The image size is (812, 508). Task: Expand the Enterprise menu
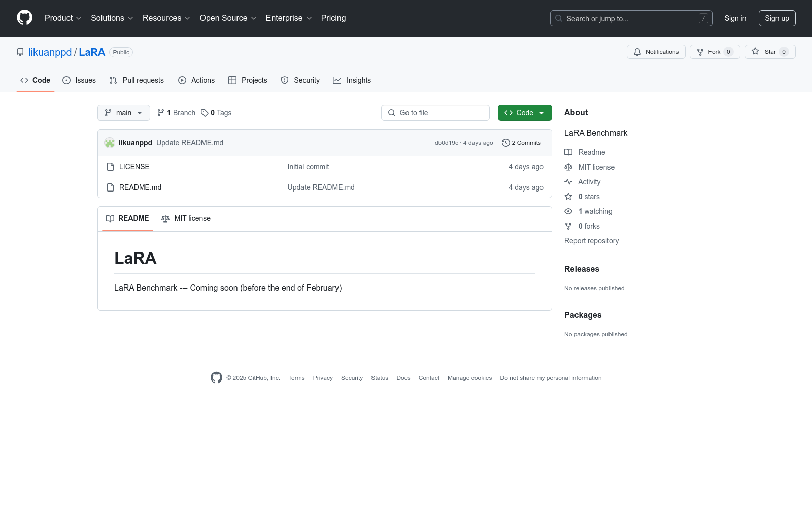pyautogui.click(x=289, y=18)
